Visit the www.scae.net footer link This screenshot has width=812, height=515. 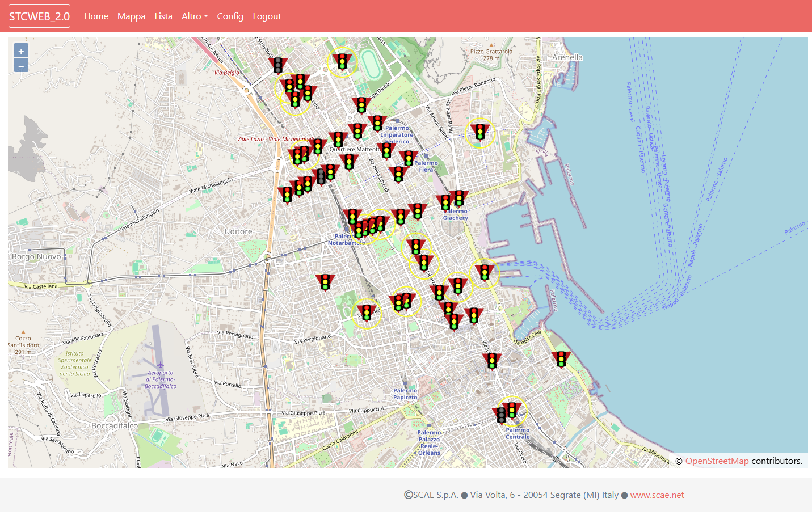657,495
